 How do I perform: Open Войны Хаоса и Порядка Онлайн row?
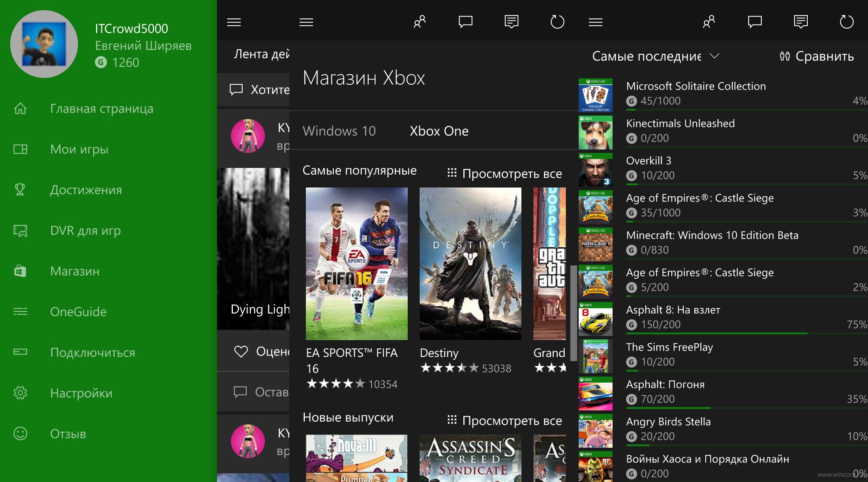click(x=723, y=466)
